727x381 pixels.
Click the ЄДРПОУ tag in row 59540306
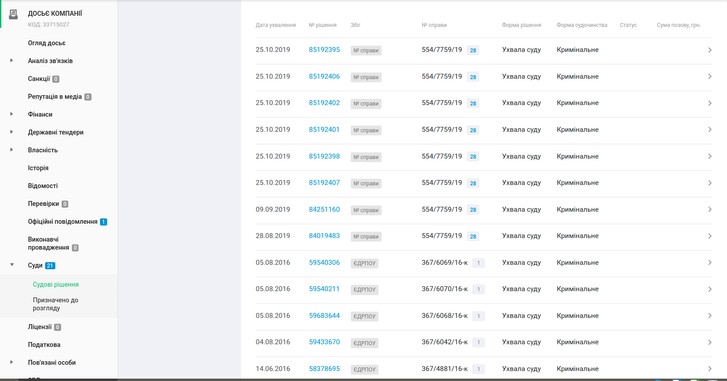[364, 263]
